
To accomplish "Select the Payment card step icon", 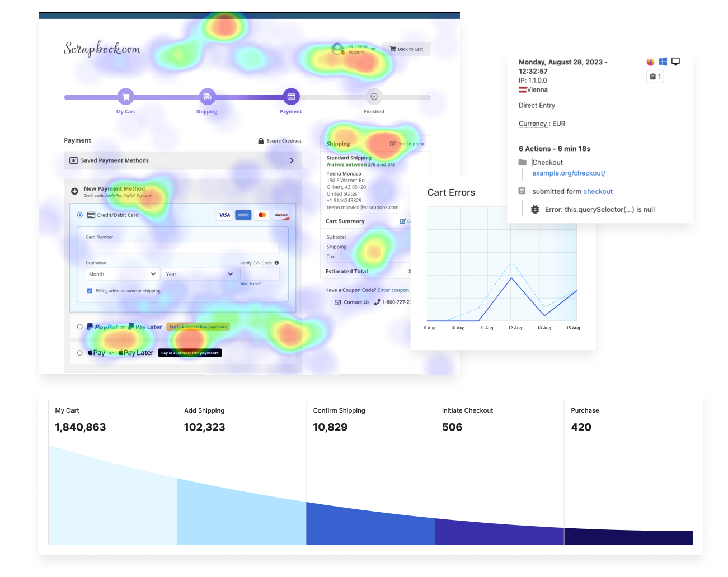I will [x=291, y=97].
